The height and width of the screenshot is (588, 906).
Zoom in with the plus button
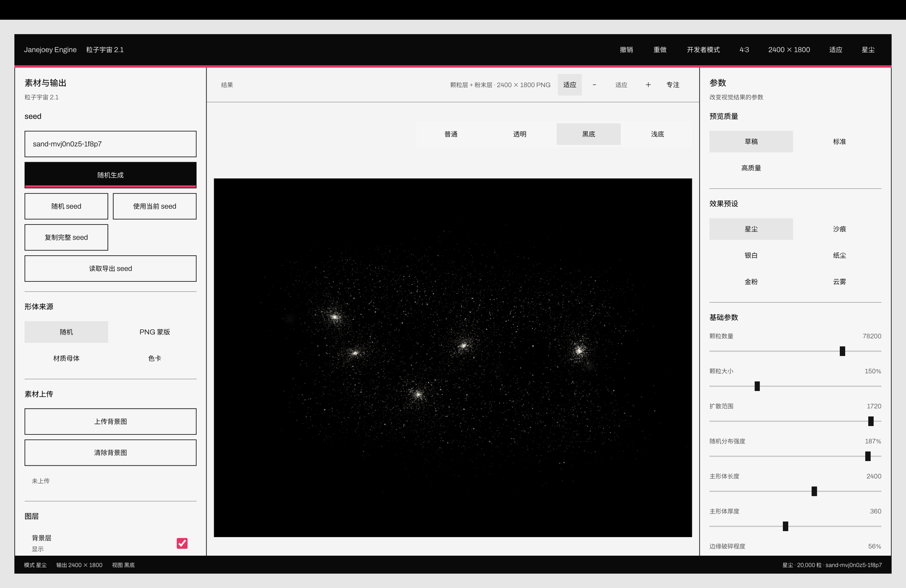pyautogui.click(x=648, y=85)
